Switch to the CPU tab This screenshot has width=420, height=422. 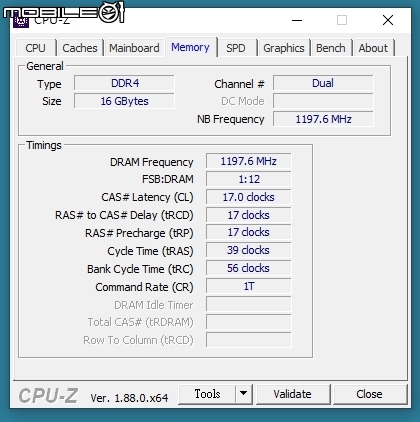pos(35,48)
